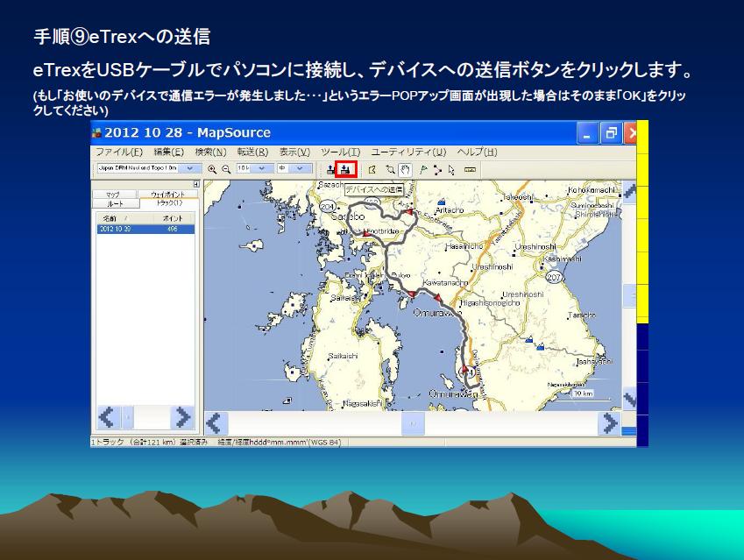Click the map vertical scrollbar down arrow
744x560 pixels.
point(629,399)
